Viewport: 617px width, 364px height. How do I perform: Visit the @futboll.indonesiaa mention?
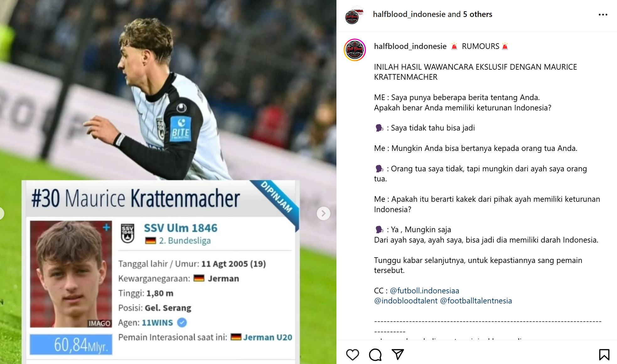pyautogui.click(x=424, y=291)
